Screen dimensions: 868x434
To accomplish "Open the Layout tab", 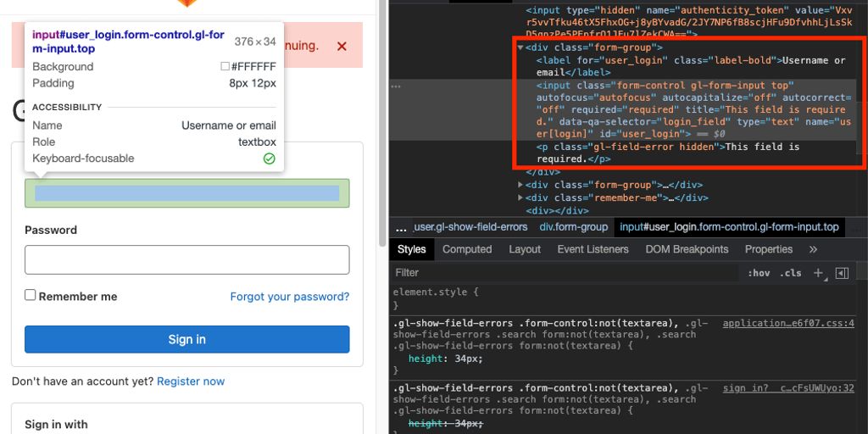I will [x=524, y=249].
